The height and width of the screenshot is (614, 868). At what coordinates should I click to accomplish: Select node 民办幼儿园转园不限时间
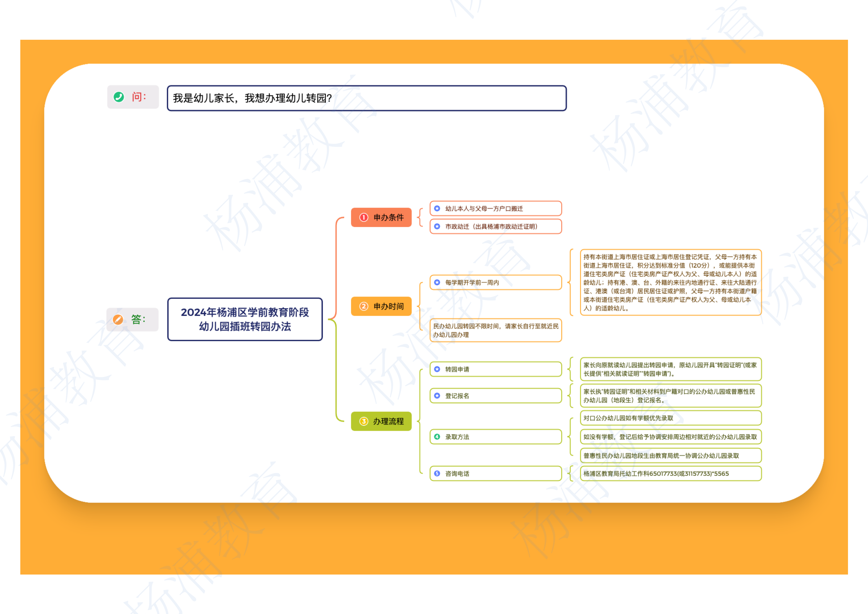496,330
